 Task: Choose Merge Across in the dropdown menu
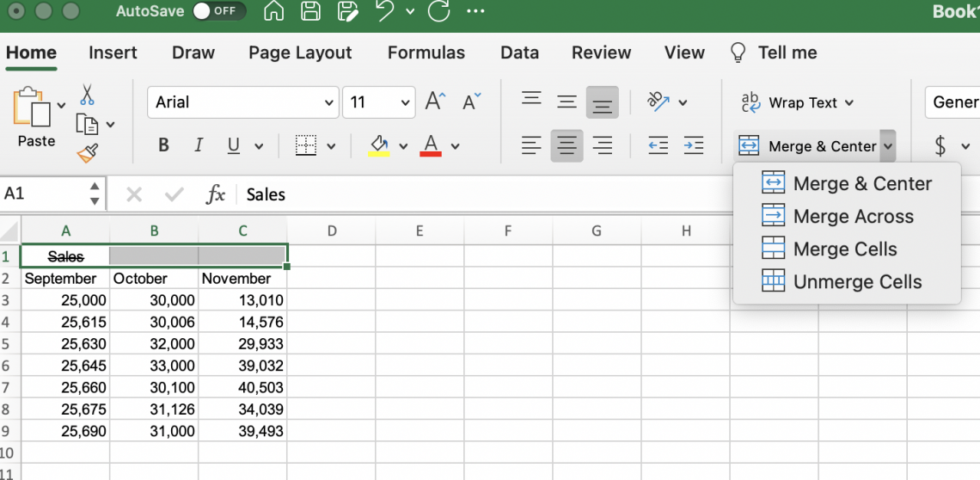click(x=853, y=217)
